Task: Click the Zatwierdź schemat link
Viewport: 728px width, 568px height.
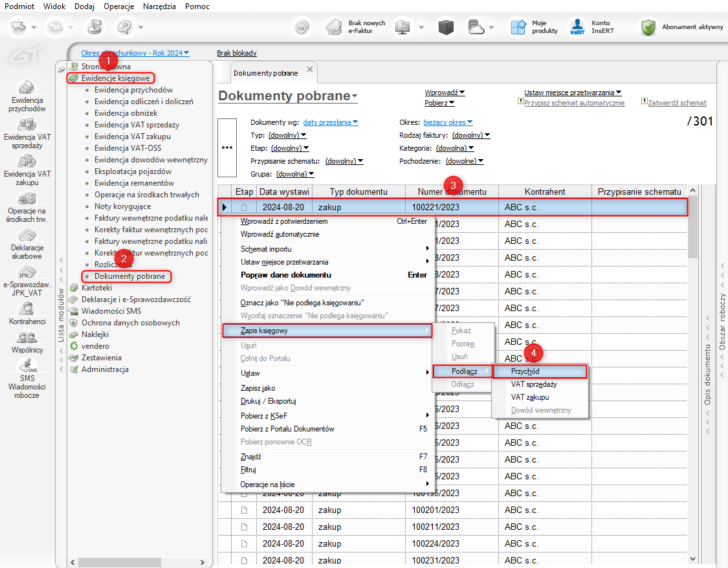Action: click(x=677, y=103)
